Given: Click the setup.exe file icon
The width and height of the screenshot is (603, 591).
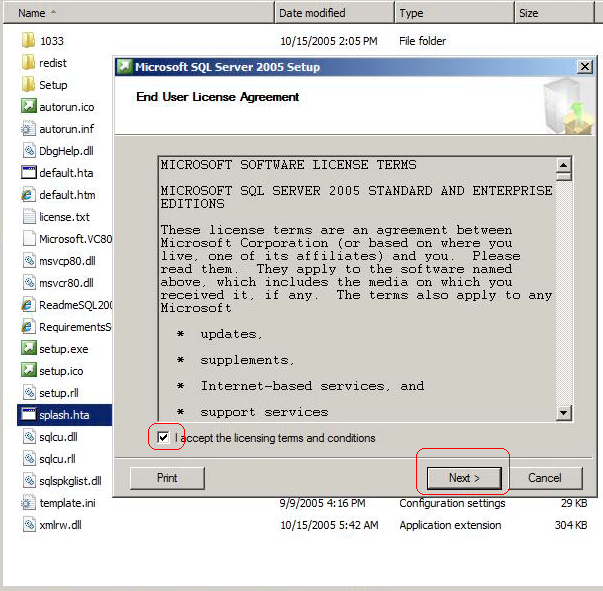Looking at the screenshot, I should click(28, 349).
